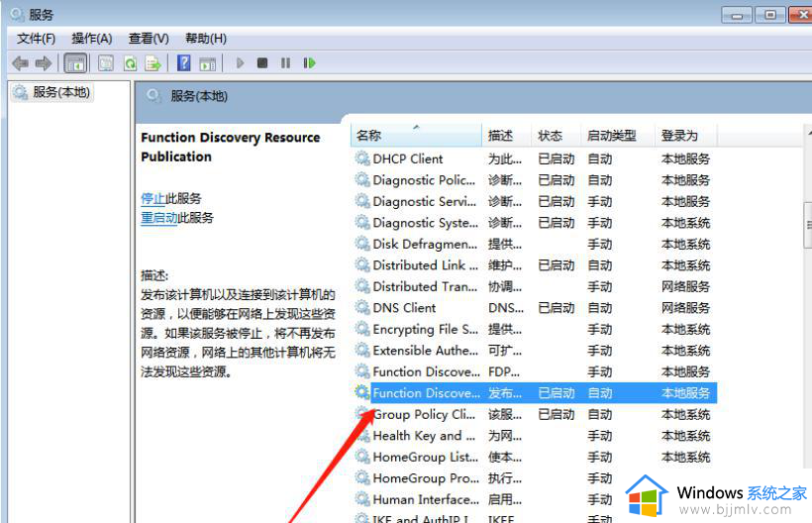This screenshot has height=523, width=812.
Task: Click the Properties toolbar icon
Action: tap(106, 63)
